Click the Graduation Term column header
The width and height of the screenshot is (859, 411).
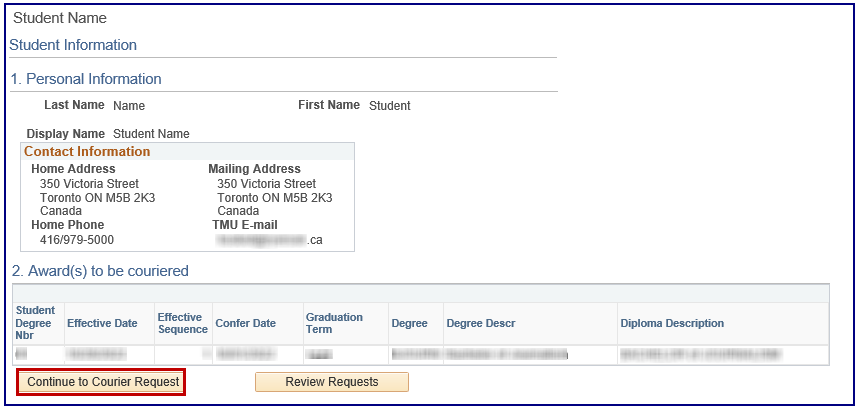(333, 323)
